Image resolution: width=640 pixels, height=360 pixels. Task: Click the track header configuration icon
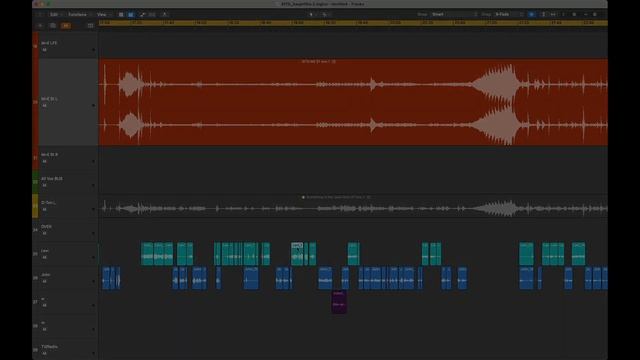[90, 26]
